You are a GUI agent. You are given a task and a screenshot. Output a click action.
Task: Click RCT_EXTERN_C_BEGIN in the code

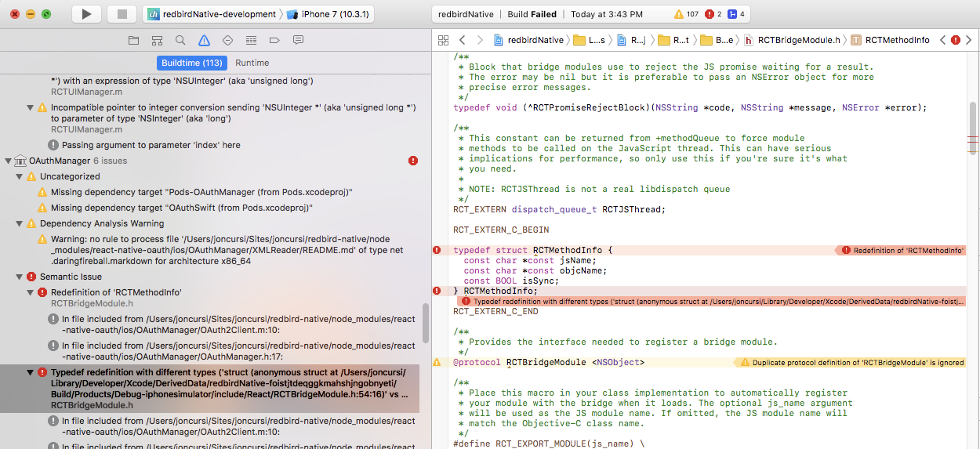(x=501, y=230)
